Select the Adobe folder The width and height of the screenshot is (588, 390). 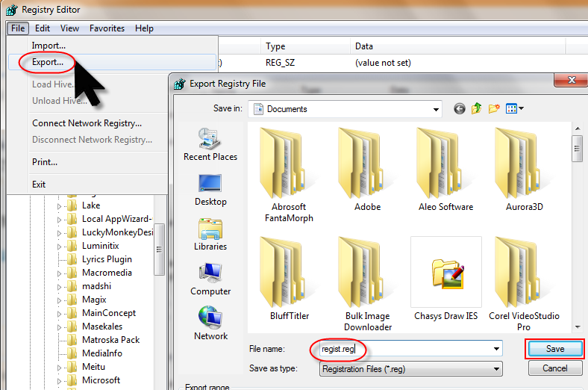click(x=367, y=170)
